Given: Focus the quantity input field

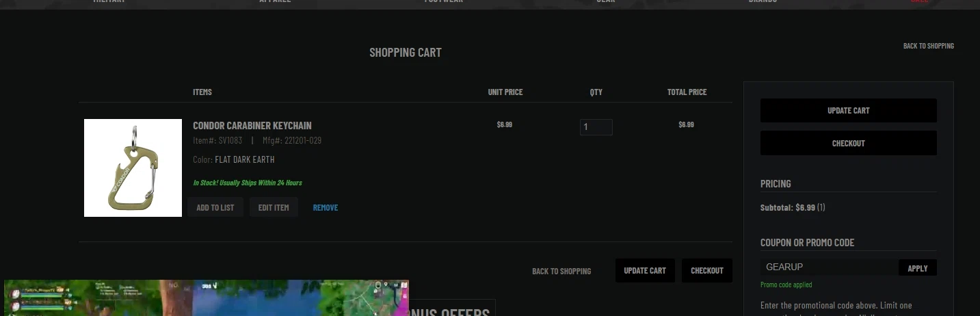Looking at the screenshot, I should pos(596,127).
